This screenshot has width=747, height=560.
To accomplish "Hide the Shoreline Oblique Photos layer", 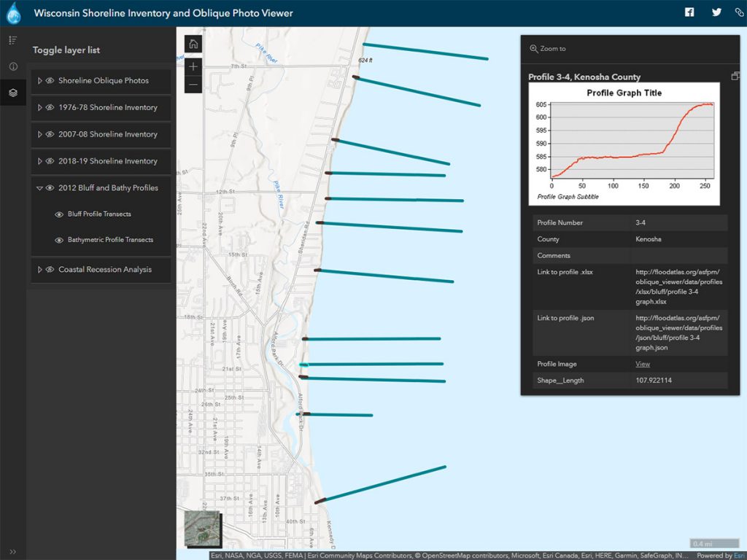I will point(49,81).
